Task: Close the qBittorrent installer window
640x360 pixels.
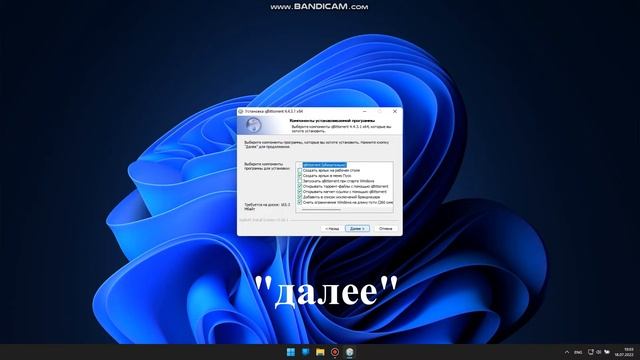Action: 395,111
